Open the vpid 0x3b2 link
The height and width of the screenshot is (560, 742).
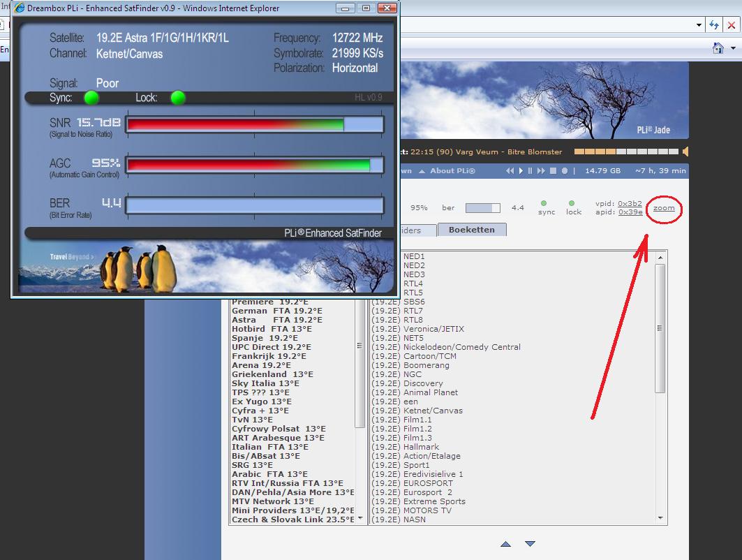(x=630, y=204)
